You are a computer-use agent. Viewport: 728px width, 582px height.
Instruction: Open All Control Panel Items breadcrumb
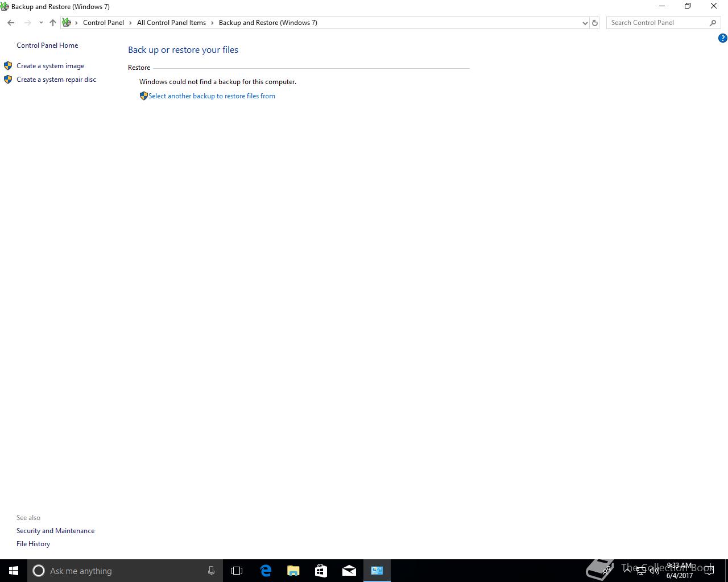[x=171, y=23]
